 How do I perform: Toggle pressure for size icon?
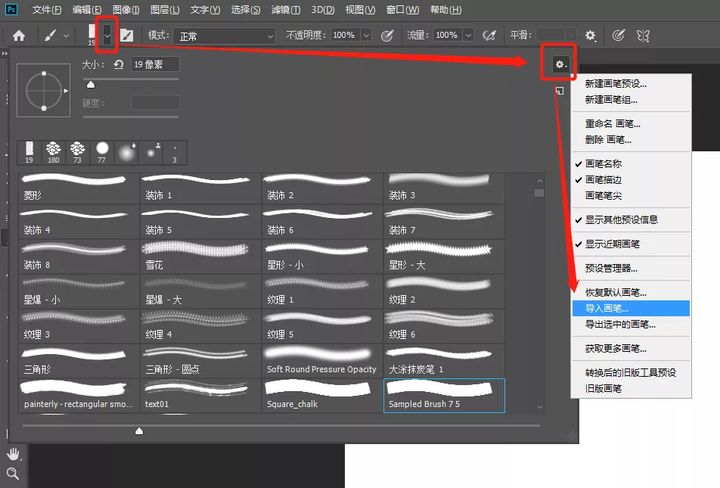click(618, 35)
